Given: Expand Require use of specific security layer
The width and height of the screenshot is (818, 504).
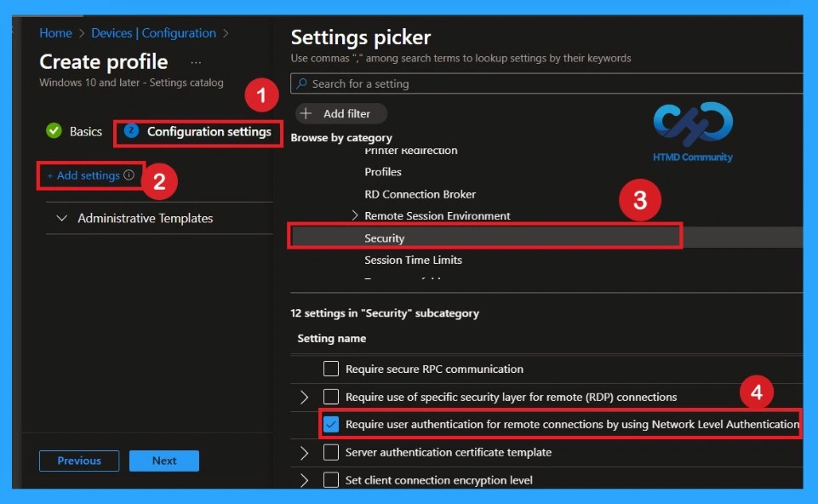Looking at the screenshot, I should point(305,397).
